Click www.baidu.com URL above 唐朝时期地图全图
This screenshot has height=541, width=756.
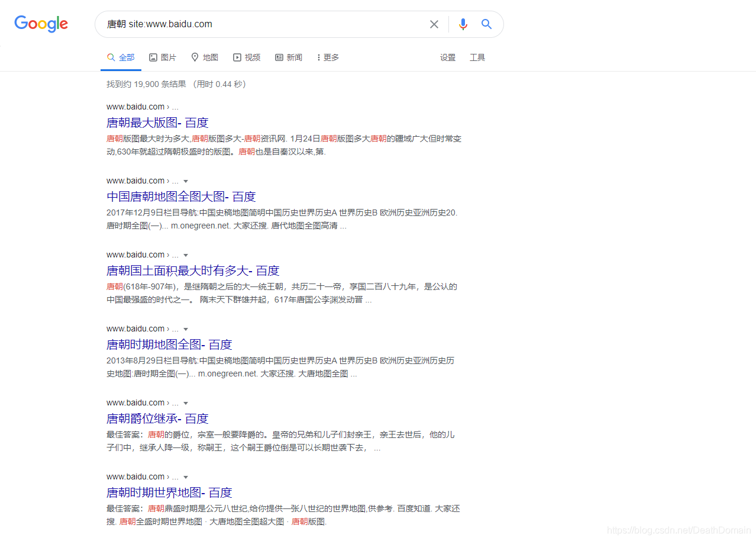pyautogui.click(x=142, y=329)
